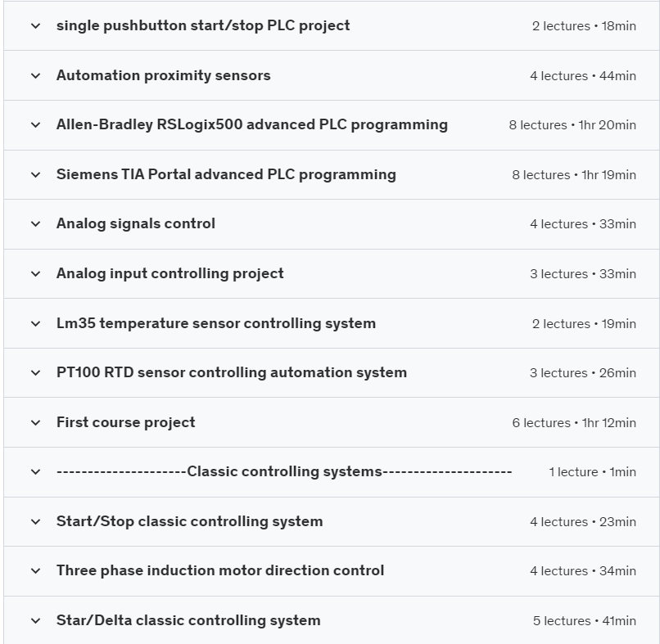This screenshot has width=660, height=644.
Task: Open the Star/Delta classic controlling system title
Action: click(x=188, y=620)
